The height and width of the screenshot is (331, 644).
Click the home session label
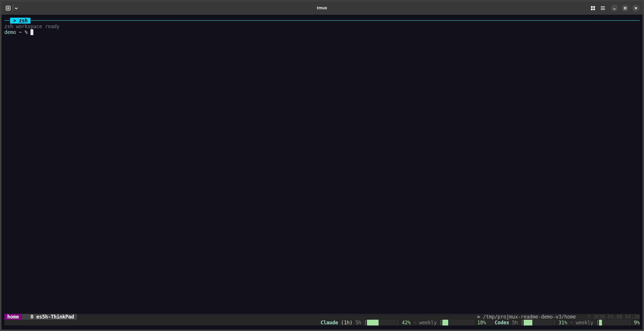(x=13, y=317)
